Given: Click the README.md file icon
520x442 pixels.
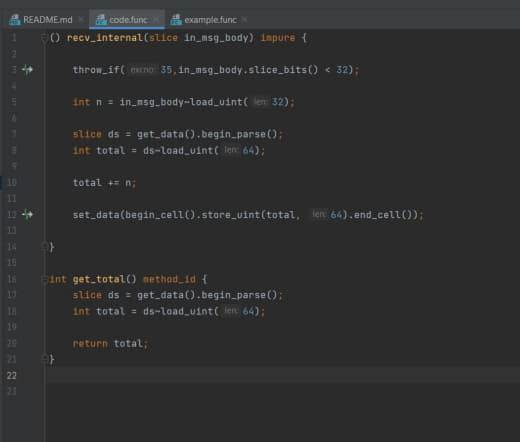Looking at the screenshot, I should click(x=15, y=20).
